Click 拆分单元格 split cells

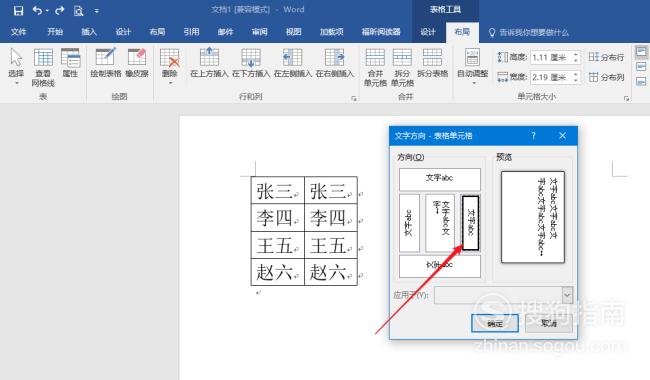click(x=402, y=67)
